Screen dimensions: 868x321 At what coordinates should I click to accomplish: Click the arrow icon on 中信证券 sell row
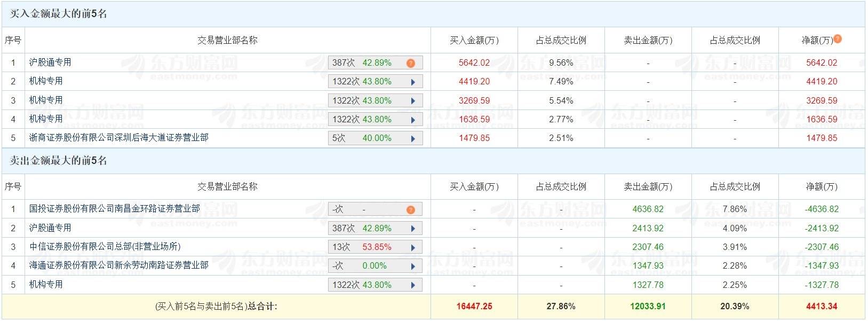[x=413, y=247]
